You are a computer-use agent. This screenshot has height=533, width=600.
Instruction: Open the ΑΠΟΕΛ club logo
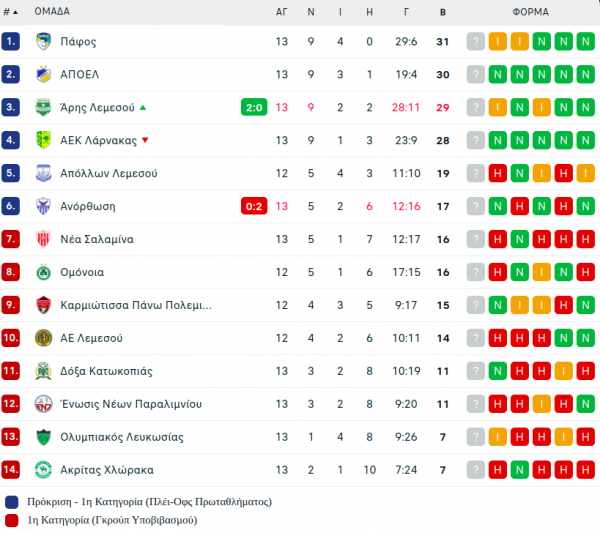(x=43, y=74)
